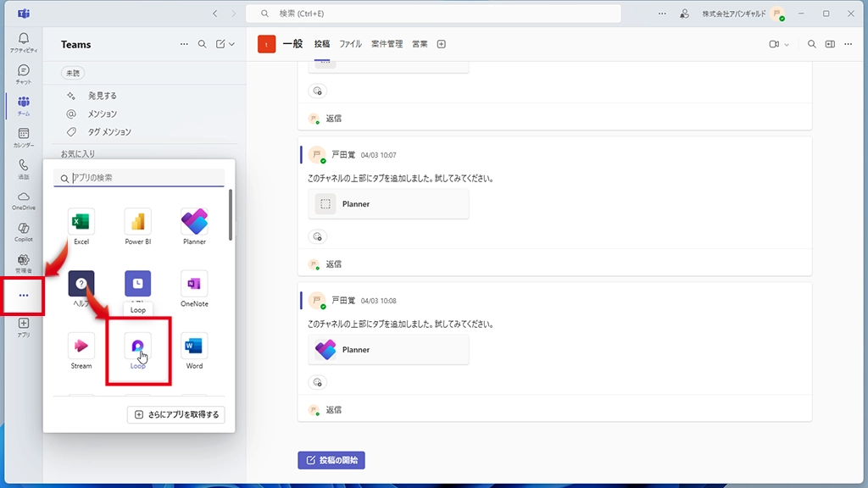This screenshot has width=868, height=488.
Task: Open the compose options dropdown chevron
Action: [232, 44]
